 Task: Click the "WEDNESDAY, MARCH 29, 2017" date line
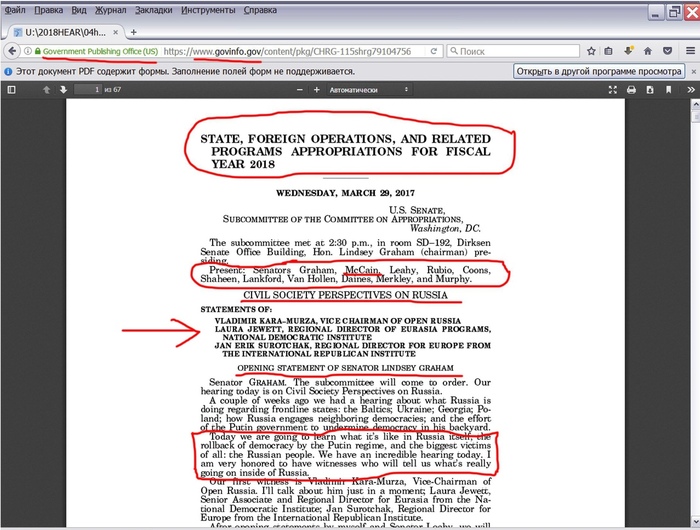tap(345, 193)
